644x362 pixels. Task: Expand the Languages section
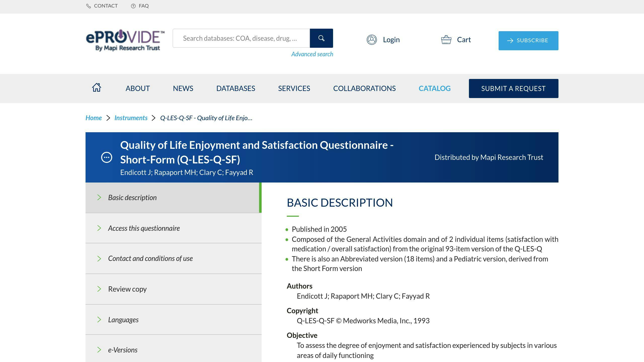tap(173, 320)
